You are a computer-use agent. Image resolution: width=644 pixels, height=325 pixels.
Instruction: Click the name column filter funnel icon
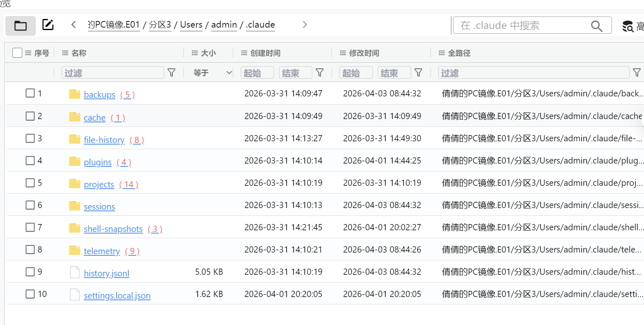click(x=172, y=73)
